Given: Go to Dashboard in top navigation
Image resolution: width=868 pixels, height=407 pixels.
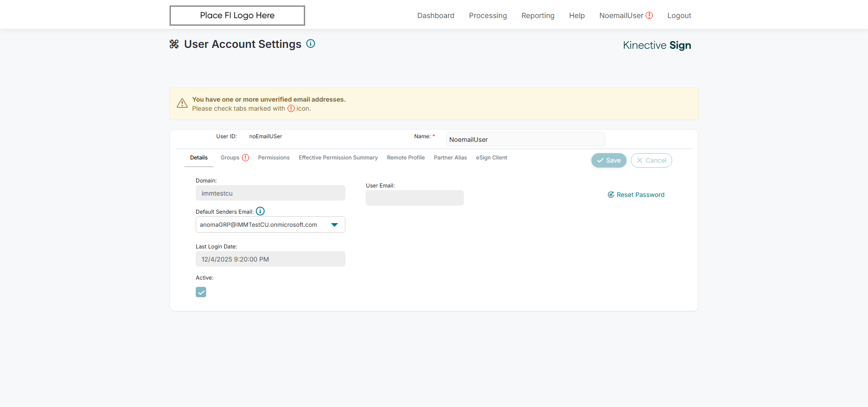Looking at the screenshot, I should 436,15.
